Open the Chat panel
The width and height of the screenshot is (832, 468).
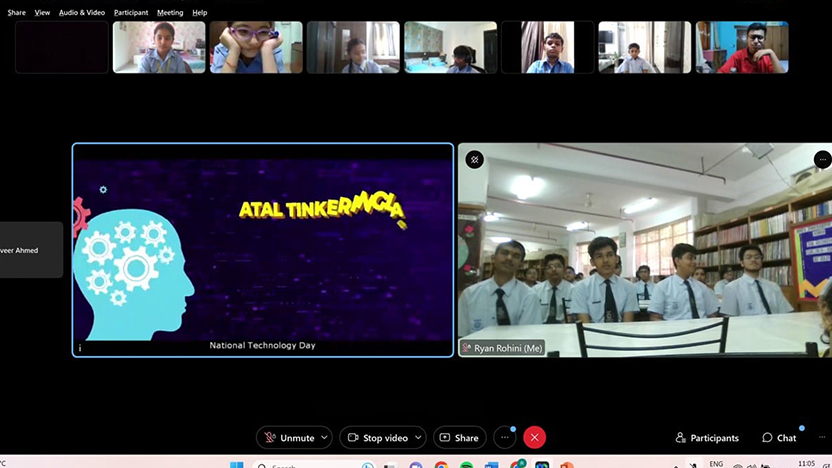click(x=779, y=438)
